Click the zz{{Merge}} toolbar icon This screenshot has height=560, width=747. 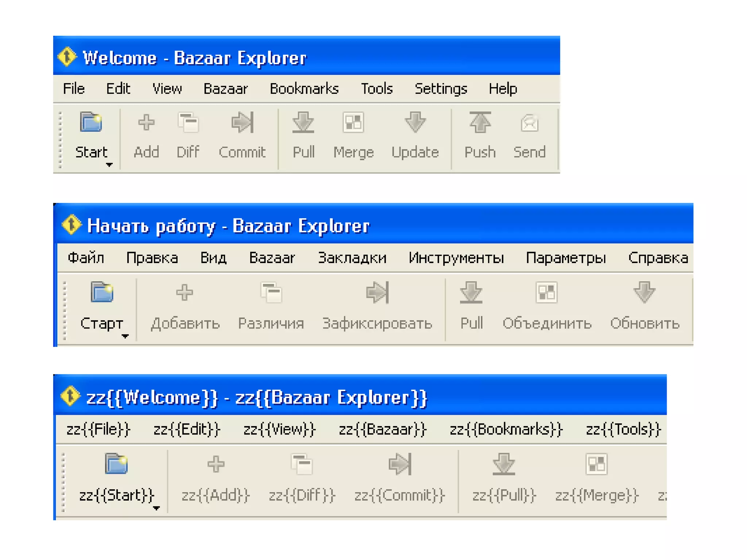click(596, 464)
